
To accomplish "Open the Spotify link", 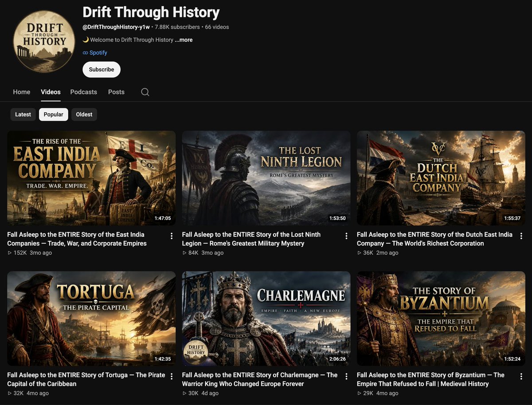I will 98,52.
